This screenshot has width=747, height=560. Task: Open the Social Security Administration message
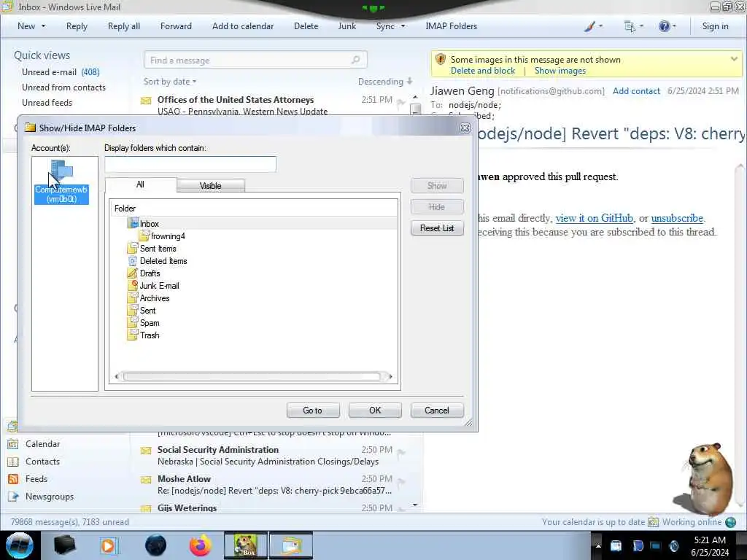coord(274,456)
